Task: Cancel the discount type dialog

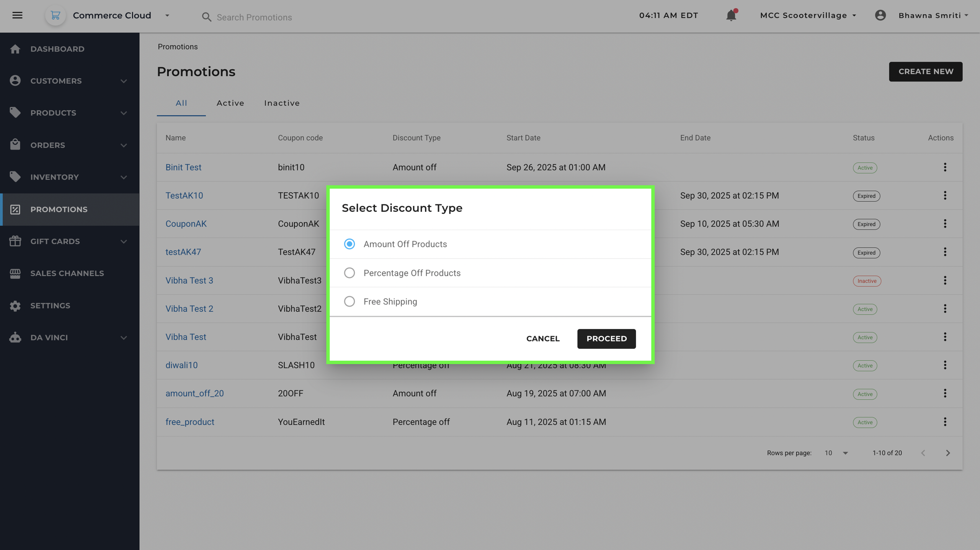Action: pos(542,338)
